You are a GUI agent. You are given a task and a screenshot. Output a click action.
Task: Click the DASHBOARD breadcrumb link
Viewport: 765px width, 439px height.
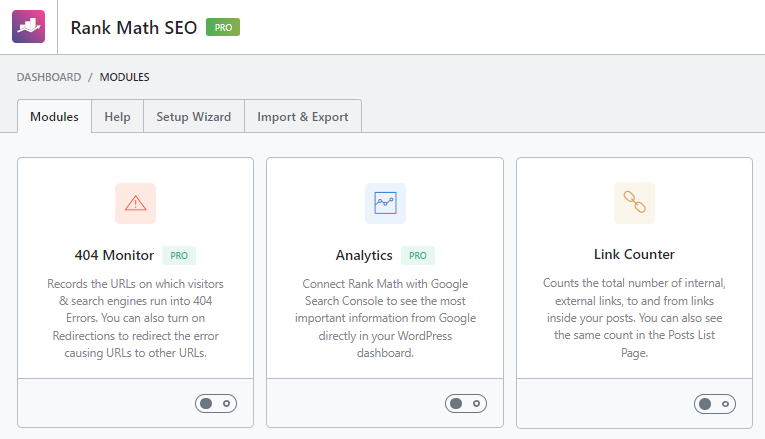pyautogui.click(x=49, y=77)
